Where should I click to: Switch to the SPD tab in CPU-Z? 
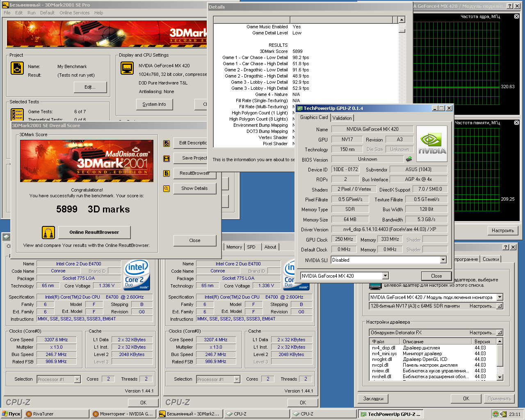tap(251, 247)
